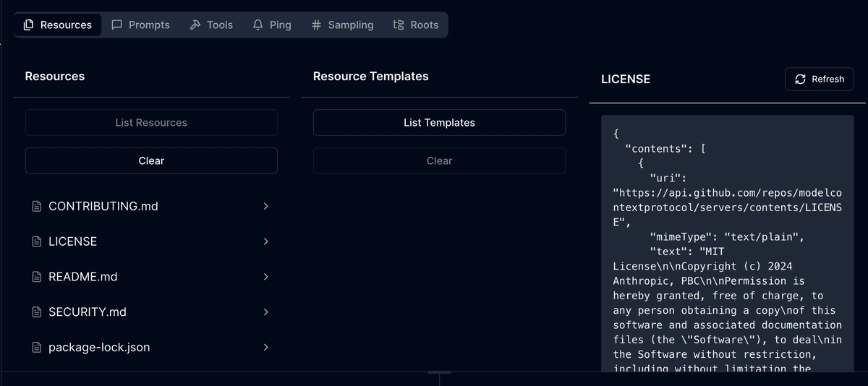
Task: Switch to the Ping tab
Action: [272, 25]
